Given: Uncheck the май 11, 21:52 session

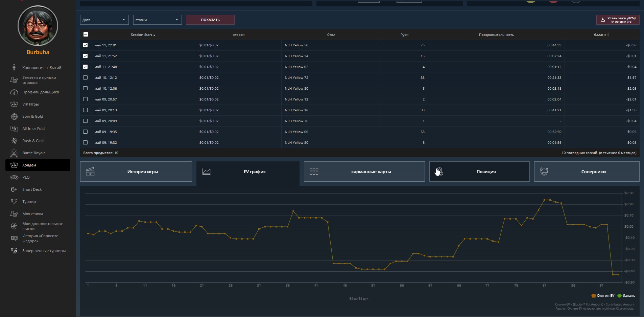Looking at the screenshot, I should tap(85, 56).
